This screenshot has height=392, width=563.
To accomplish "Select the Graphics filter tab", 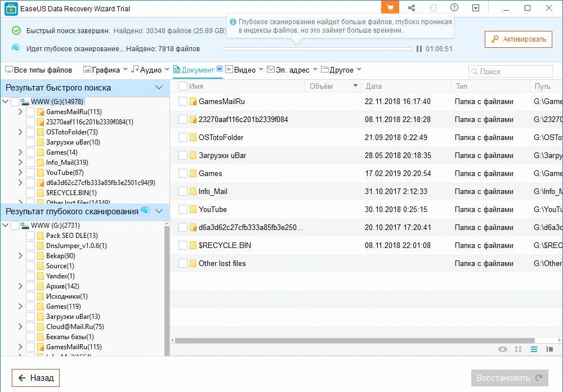I will 101,70.
